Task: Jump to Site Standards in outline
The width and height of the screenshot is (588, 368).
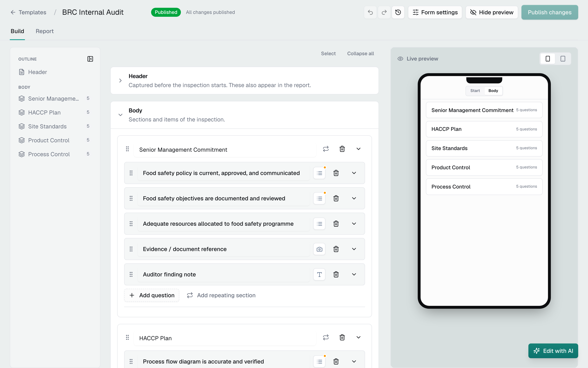Action: (x=55, y=126)
